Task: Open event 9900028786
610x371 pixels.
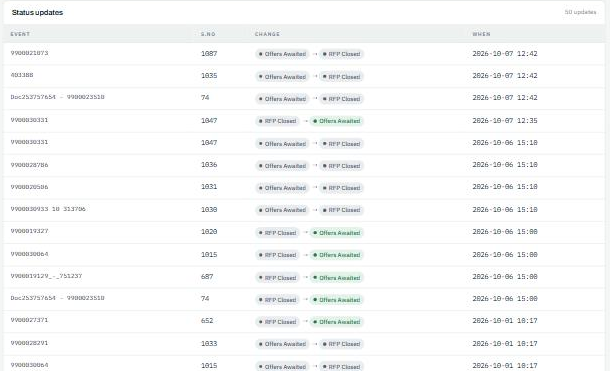Action: [x=29, y=165]
